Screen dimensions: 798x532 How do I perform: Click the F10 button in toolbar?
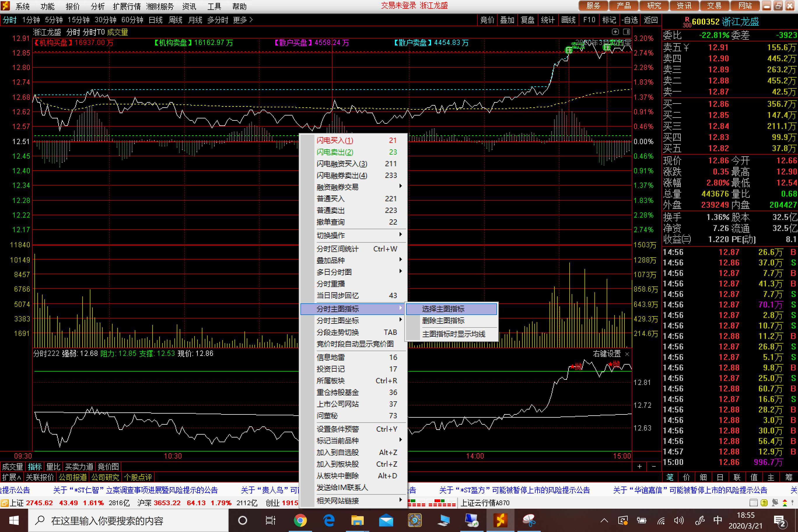[589, 20]
